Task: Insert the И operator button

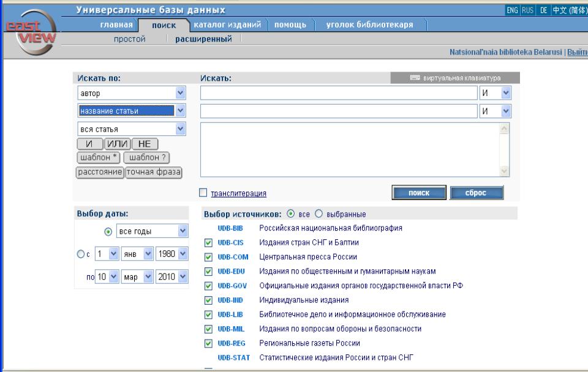Action: point(89,144)
